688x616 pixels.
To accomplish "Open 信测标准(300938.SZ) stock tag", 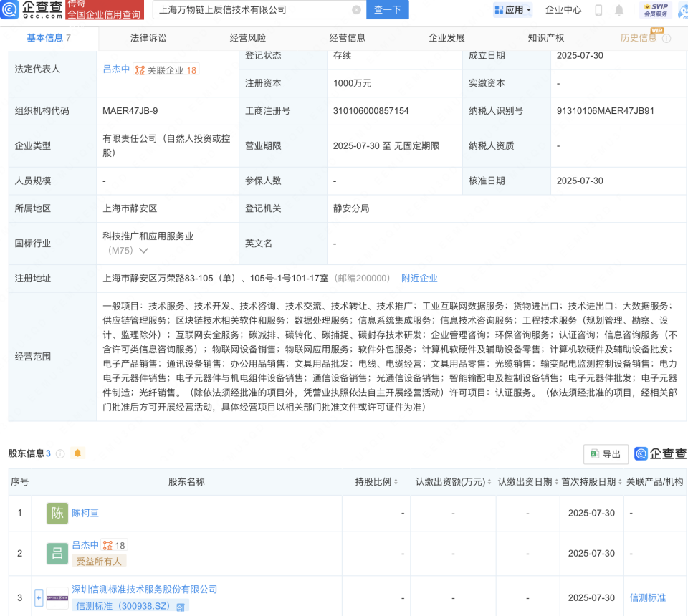I will coord(130,606).
